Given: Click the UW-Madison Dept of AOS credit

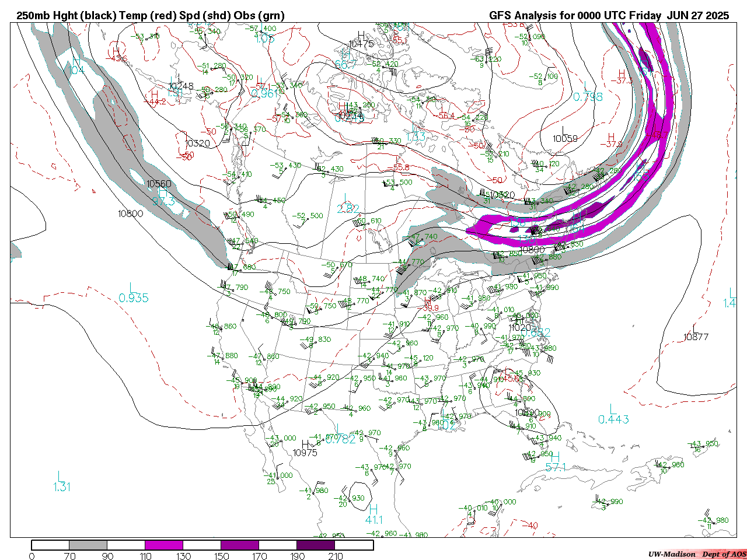Looking at the screenshot, I should point(697,554).
